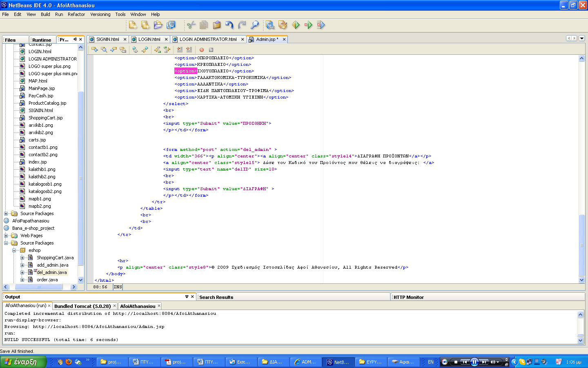Switch to the SIGNIN.html editor tab

click(x=108, y=39)
